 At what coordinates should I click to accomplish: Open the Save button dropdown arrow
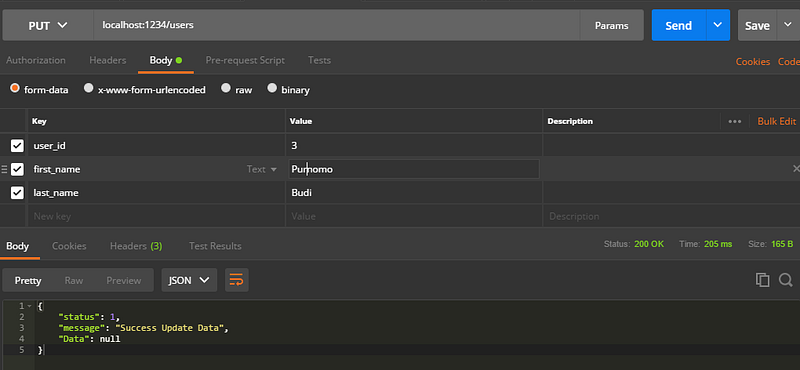788,25
